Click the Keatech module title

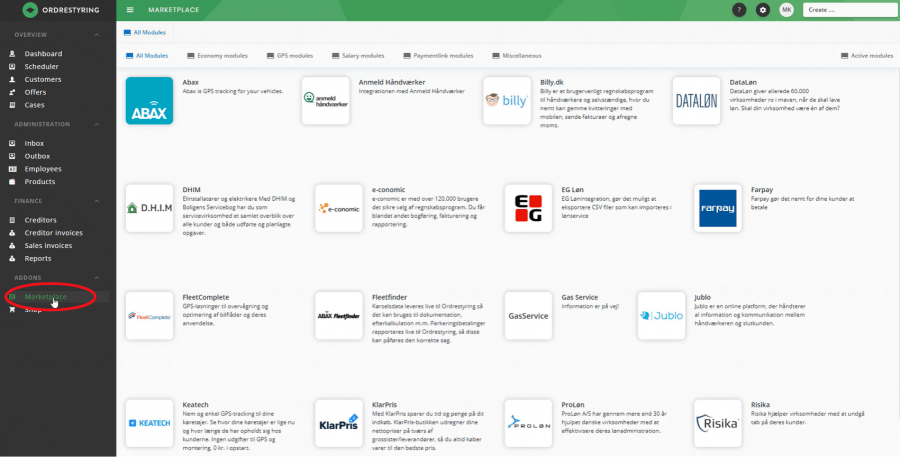(x=196, y=405)
